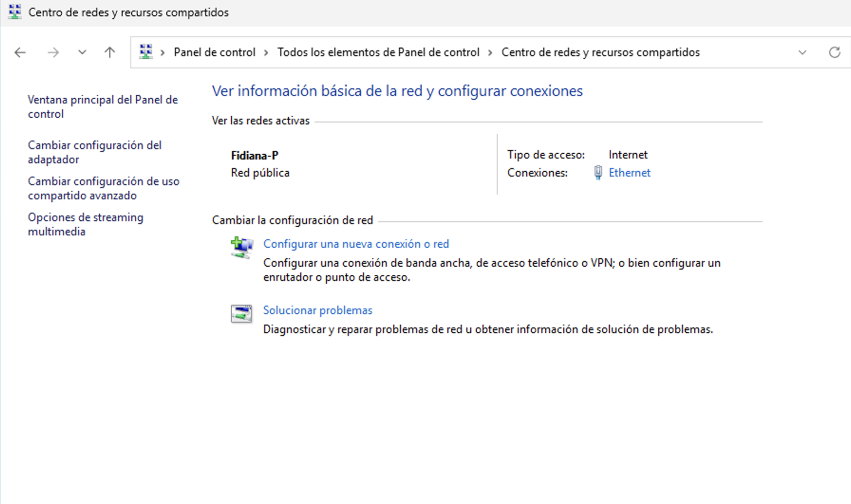Click 'Configurar una nueva conexión o red'

click(356, 244)
